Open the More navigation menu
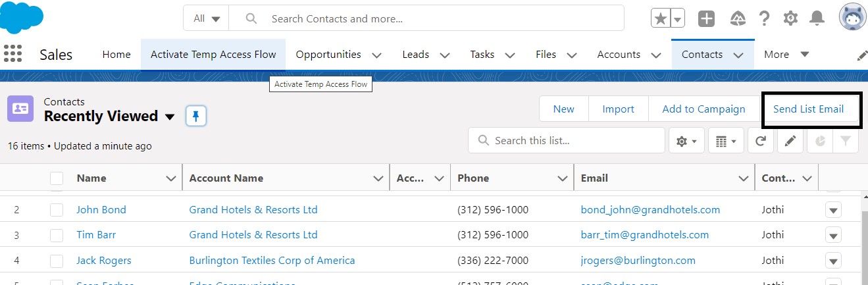The image size is (868, 285). 786,55
